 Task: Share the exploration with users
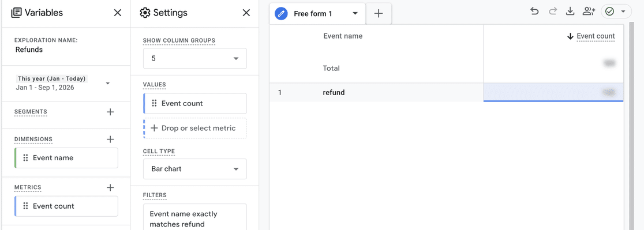(x=589, y=12)
